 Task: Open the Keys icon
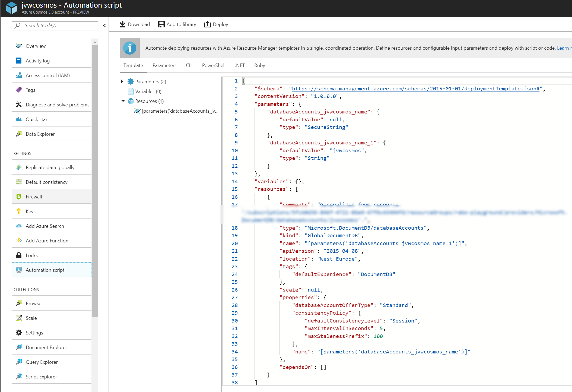pyautogui.click(x=18, y=211)
